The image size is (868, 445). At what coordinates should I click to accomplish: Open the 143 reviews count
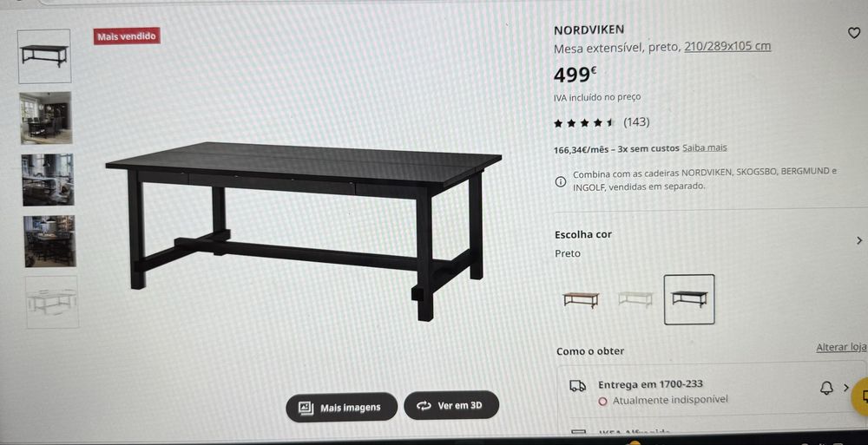636,121
